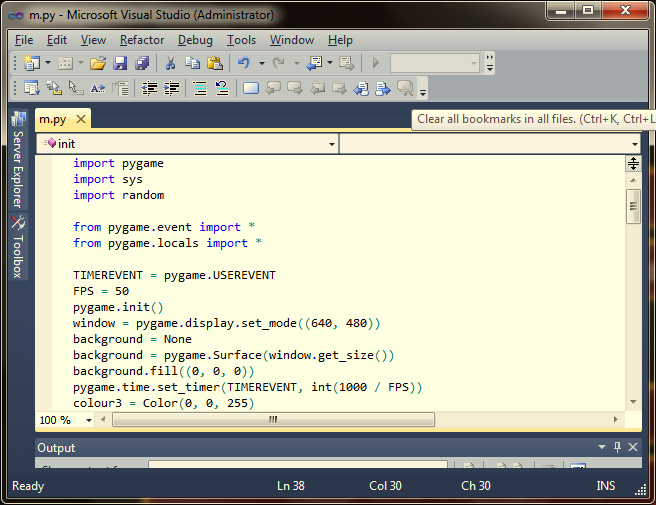Screen dimensions: 656x505
Task: Expand the Server Explorer side tab
Action: tap(18, 159)
